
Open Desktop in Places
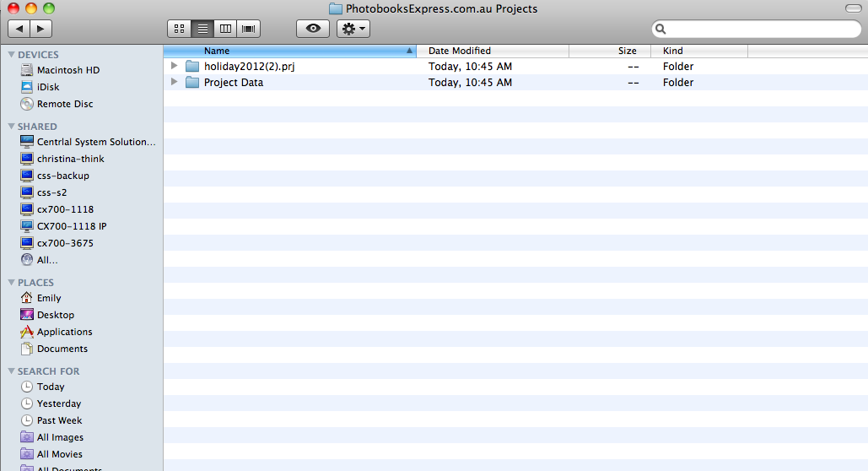[x=47, y=315]
